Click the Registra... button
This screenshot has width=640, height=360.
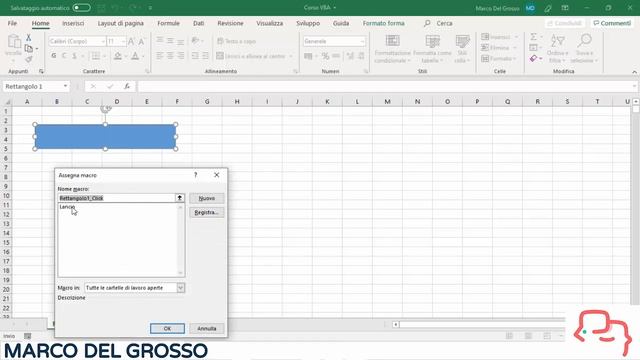pos(207,213)
